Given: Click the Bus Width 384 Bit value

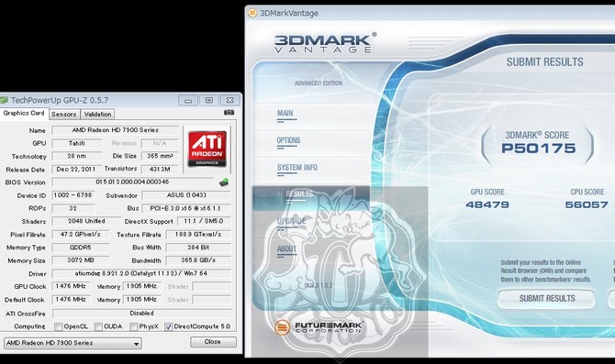Looking at the screenshot, I should click(x=198, y=248).
